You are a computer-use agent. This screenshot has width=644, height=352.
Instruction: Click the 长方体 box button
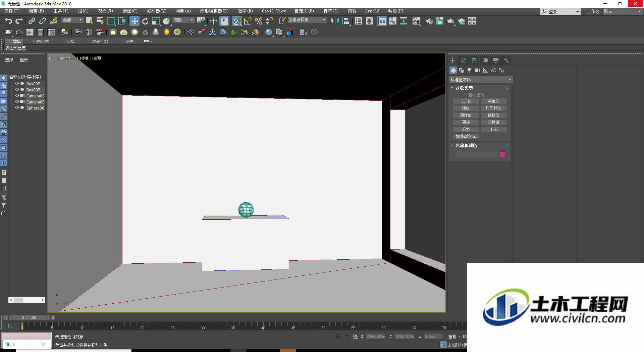pos(466,101)
